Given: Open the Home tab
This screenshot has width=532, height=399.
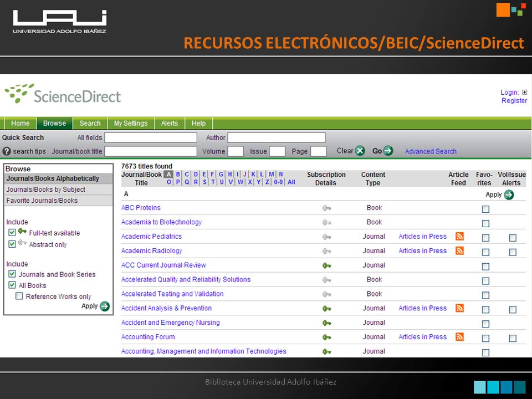Looking at the screenshot, I should 20,123.
